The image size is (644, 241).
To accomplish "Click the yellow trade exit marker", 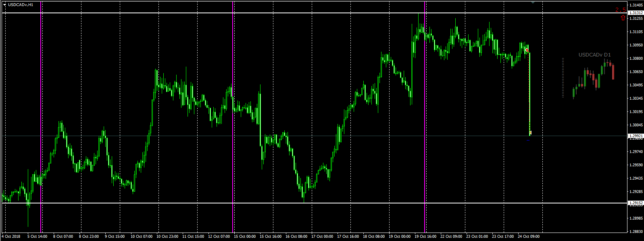I will coord(530,133).
